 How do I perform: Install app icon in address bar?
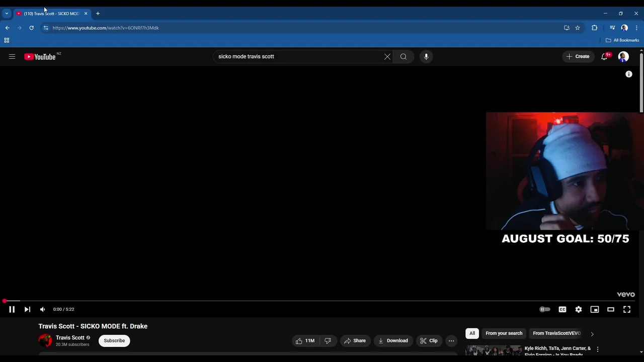click(x=567, y=28)
